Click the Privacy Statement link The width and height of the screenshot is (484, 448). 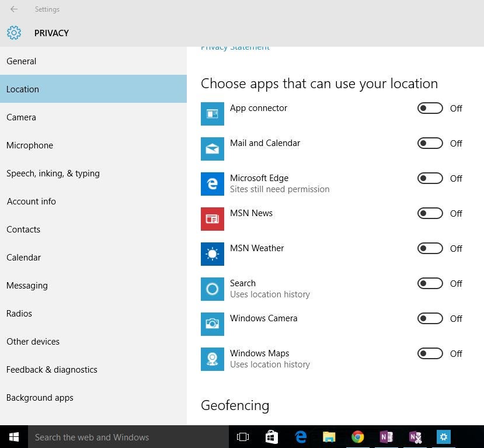(x=235, y=48)
